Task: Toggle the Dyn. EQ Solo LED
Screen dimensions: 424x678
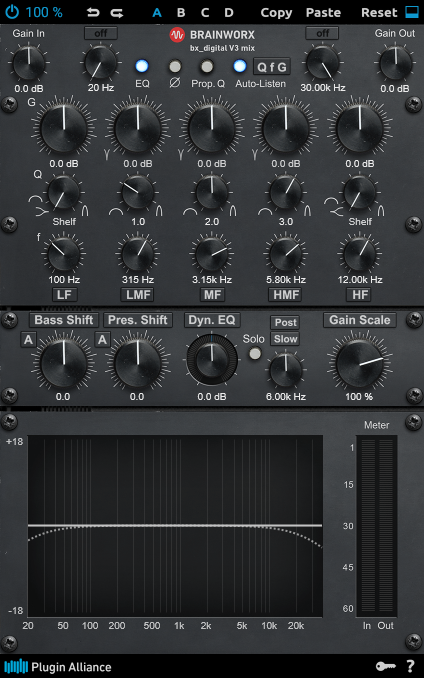Action: (255, 354)
